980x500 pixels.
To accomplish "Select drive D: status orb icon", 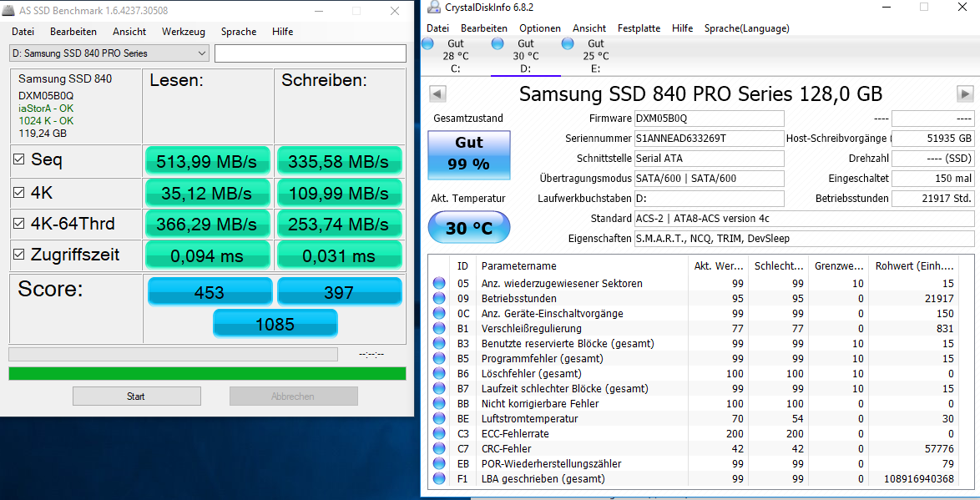I will point(498,43).
